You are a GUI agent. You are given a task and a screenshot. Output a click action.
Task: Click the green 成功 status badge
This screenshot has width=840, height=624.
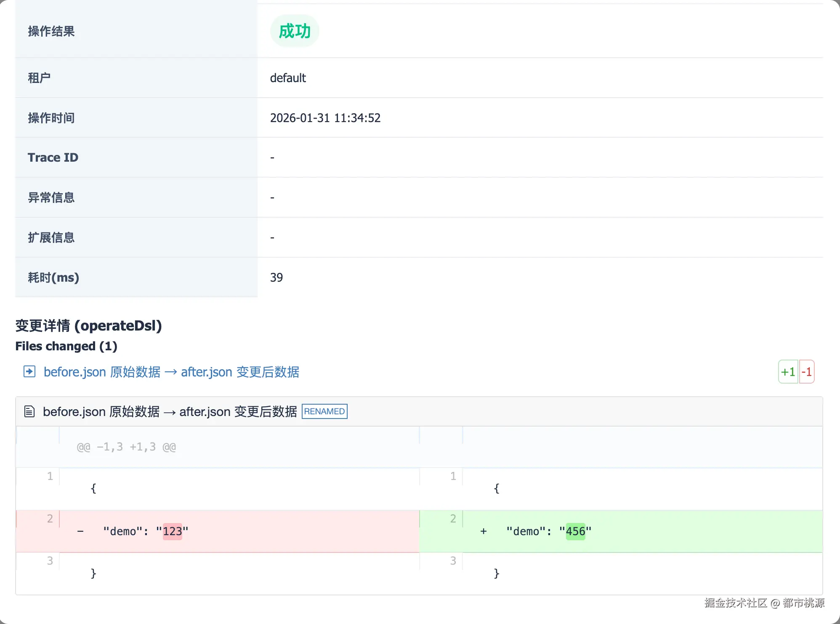pyautogui.click(x=295, y=31)
